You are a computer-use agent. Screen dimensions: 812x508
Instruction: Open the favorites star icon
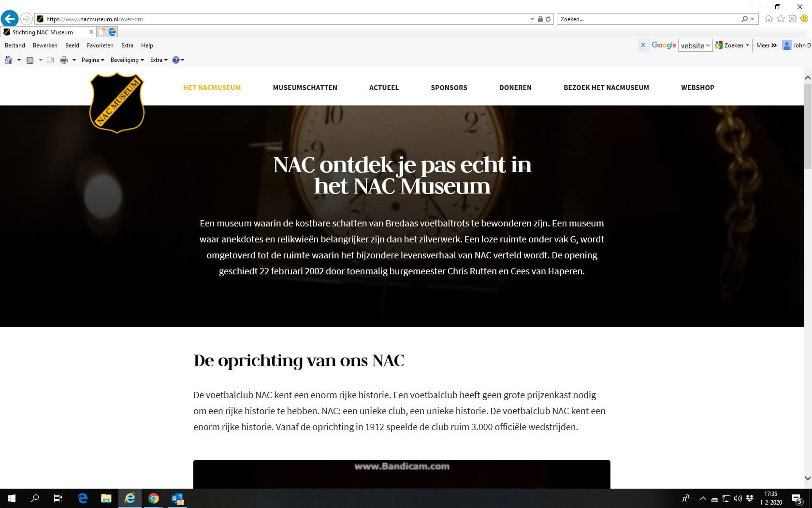[x=781, y=19]
